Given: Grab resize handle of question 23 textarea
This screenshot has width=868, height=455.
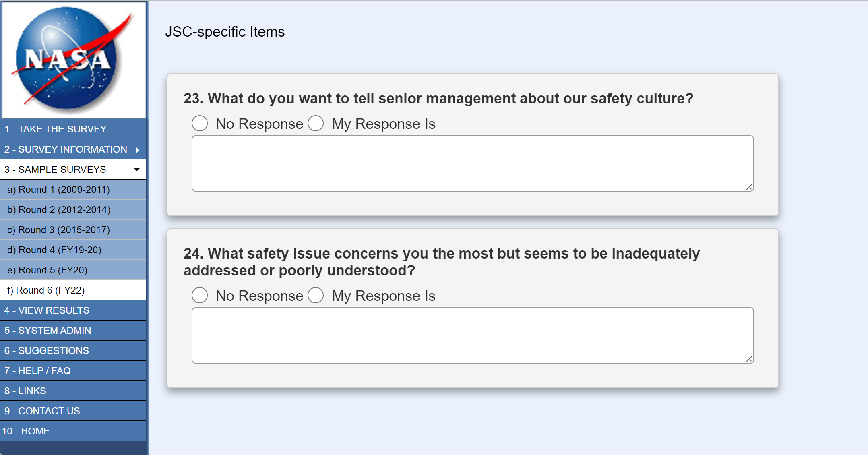Looking at the screenshot, I should coord(749,187).
